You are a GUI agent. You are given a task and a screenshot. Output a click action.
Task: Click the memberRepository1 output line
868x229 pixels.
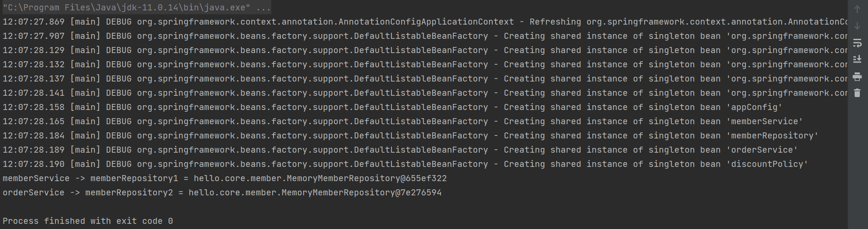point(225,178)
